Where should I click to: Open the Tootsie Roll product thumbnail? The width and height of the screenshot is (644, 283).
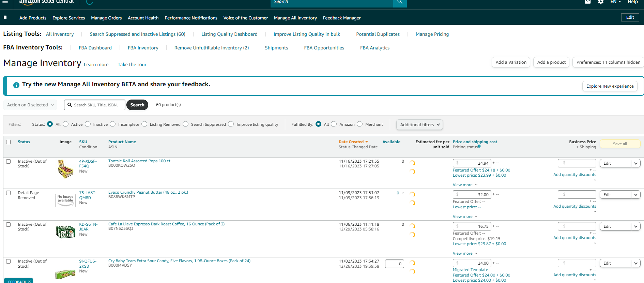65,169
